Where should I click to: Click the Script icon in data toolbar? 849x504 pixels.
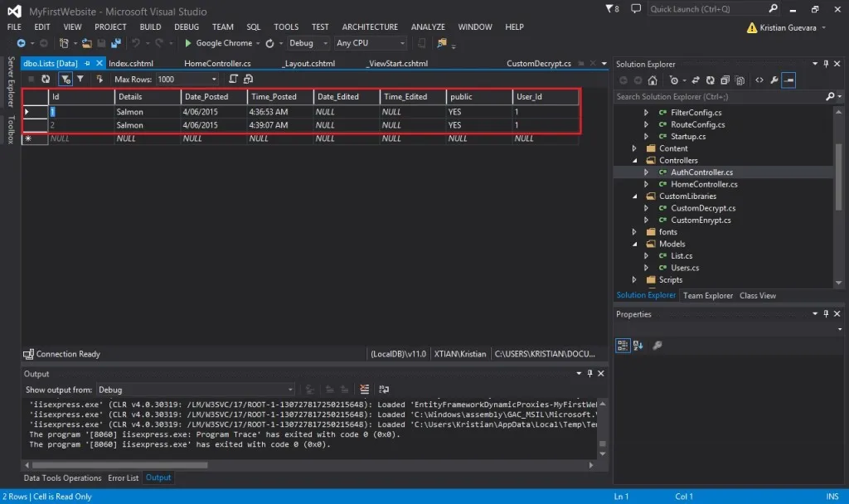coord(233,79)
